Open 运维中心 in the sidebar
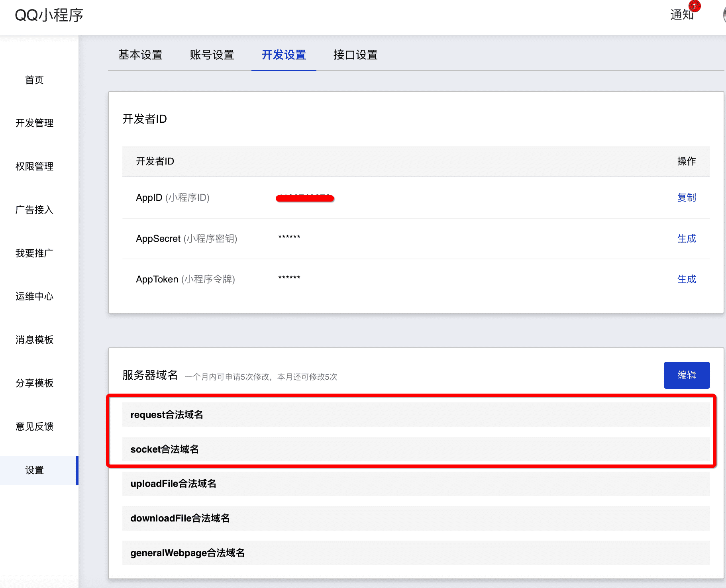 click(34, 296)
